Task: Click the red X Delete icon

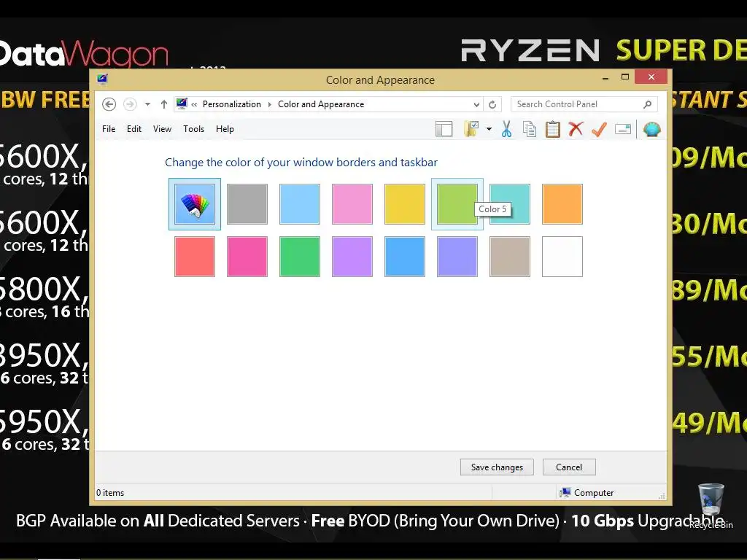Action: point(576,128)
